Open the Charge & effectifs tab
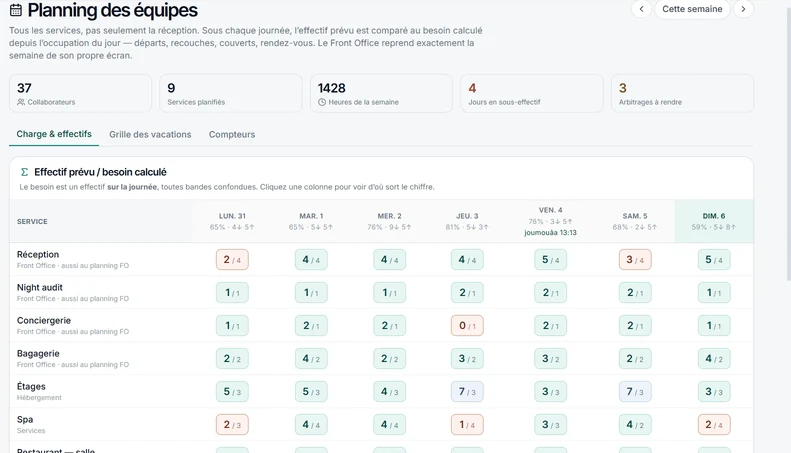Screen dimensions: 791x453 click(54, 134)
